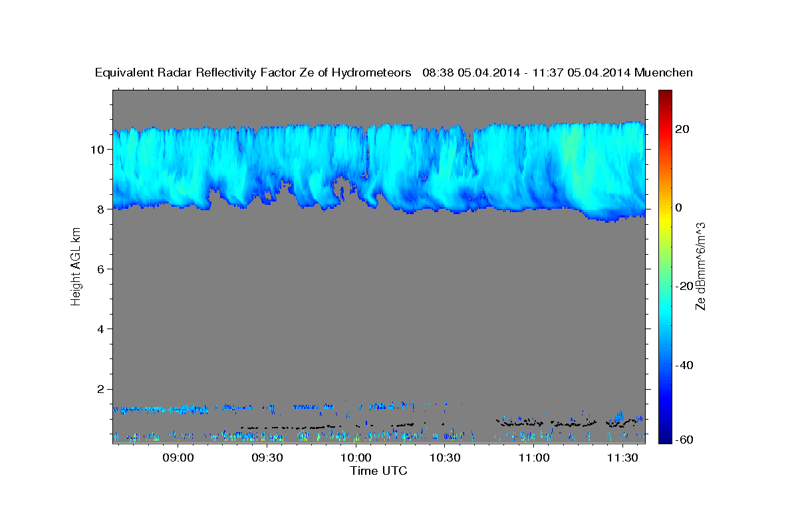Click the colorbar label '20'

tap(681, 129)
